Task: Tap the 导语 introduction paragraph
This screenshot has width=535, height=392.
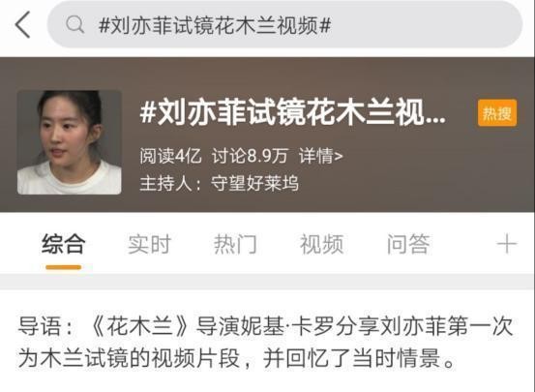Action: [266, 343]
